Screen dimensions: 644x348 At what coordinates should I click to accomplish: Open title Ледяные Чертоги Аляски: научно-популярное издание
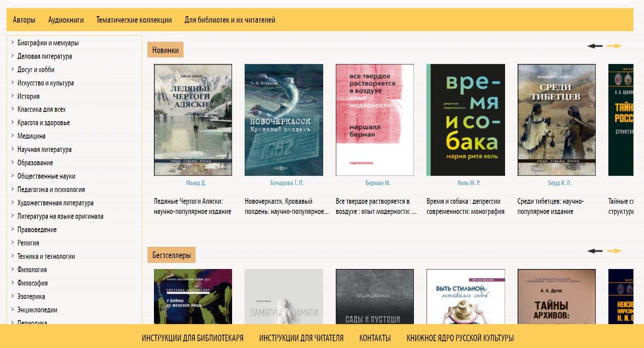[x=193, y=207]
